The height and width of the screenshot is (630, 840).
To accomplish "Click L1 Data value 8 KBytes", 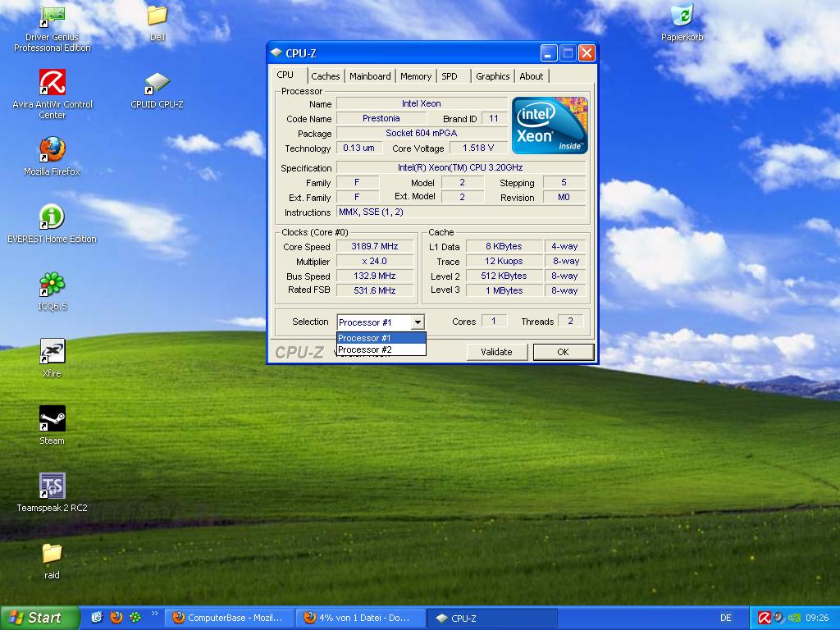I will pyautogui.click(x=504, y=246).
